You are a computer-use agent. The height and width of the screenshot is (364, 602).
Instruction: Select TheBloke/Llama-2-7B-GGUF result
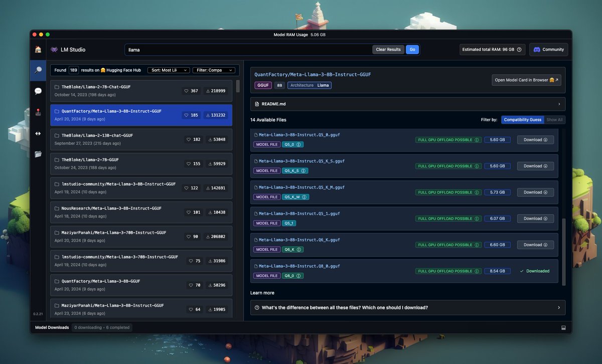point(141,163)
